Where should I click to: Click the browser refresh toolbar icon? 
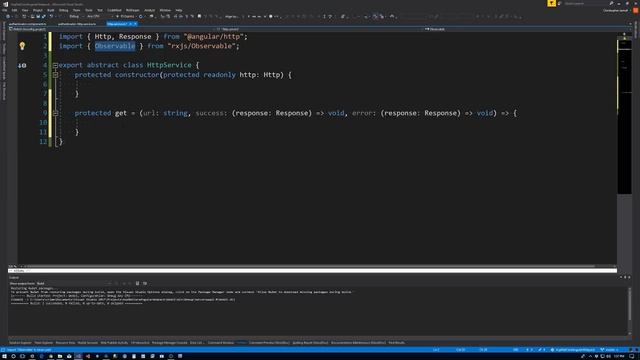pyautogui.click(x=141, y=16)
